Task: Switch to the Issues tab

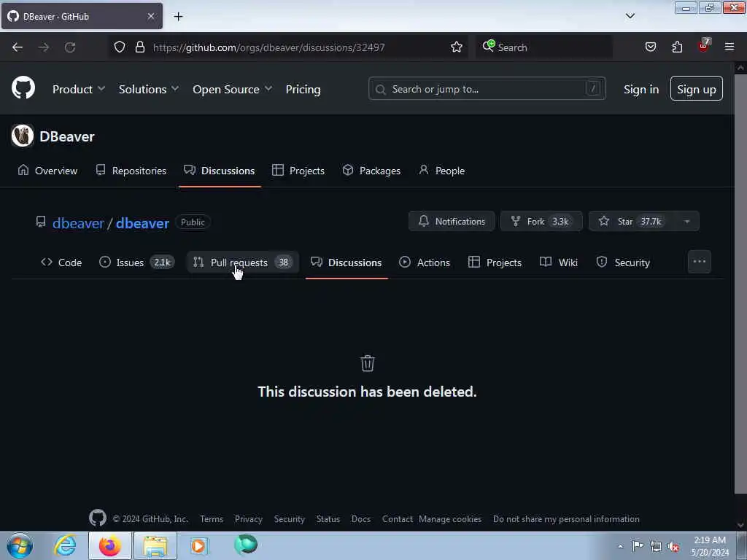Action: tap(136, 262)
